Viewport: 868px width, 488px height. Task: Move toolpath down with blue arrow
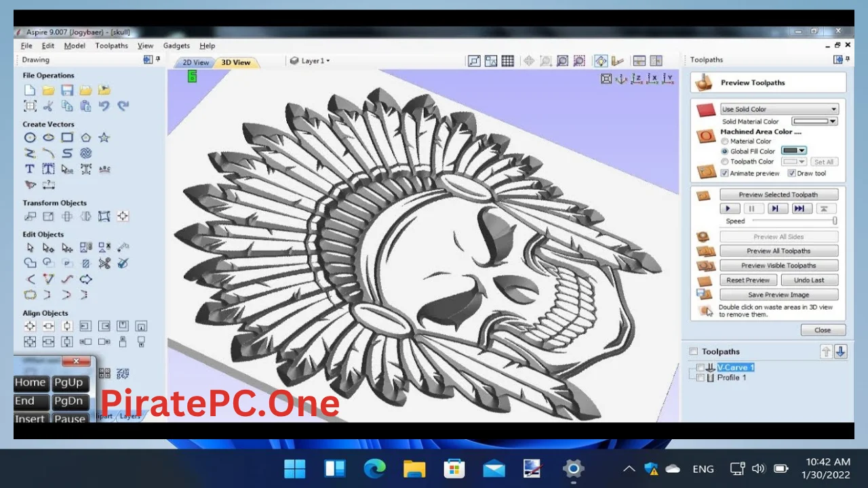click(840, 351)
